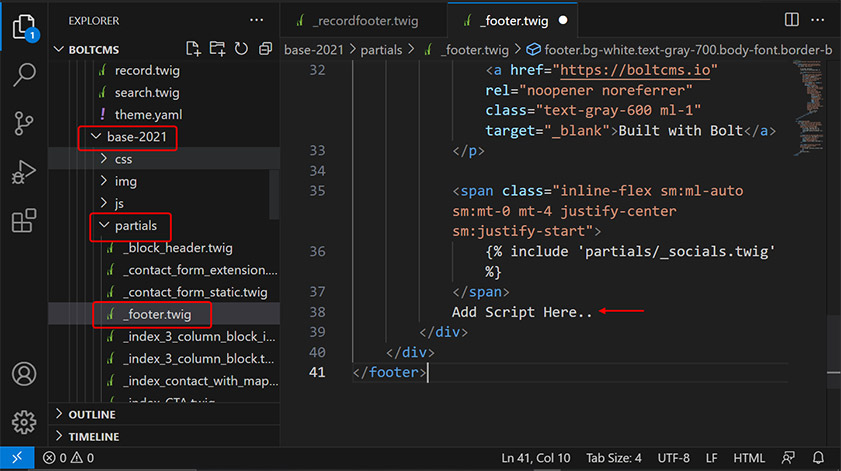Collapse the partials folder
The image size is (841, 471).
104,226
